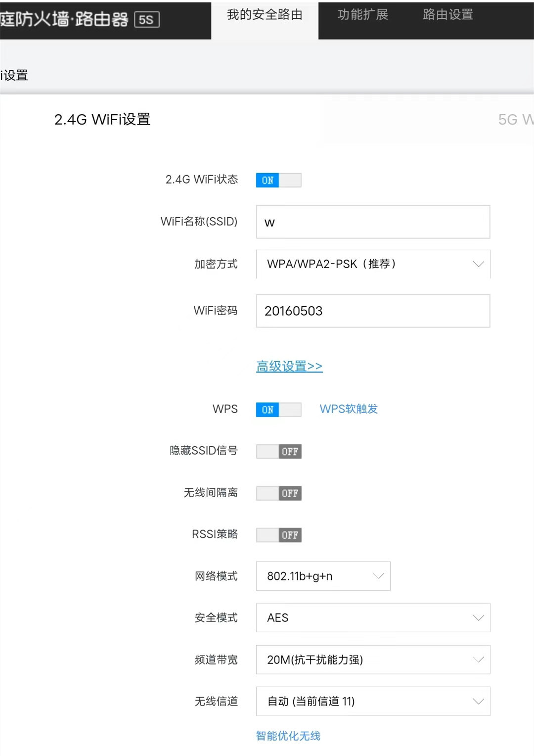
Task: Trigger WPS via WPS软触发 link
Action: (349, 409)
